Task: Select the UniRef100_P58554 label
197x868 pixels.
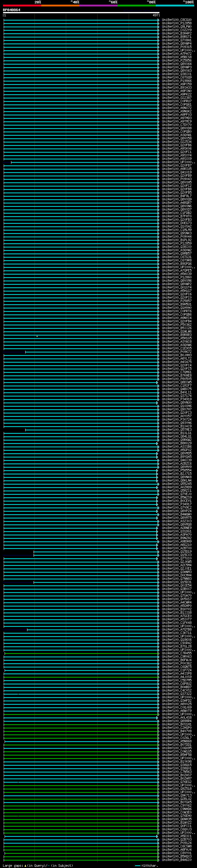Action: pyautogui.click(x=176, y=470)
